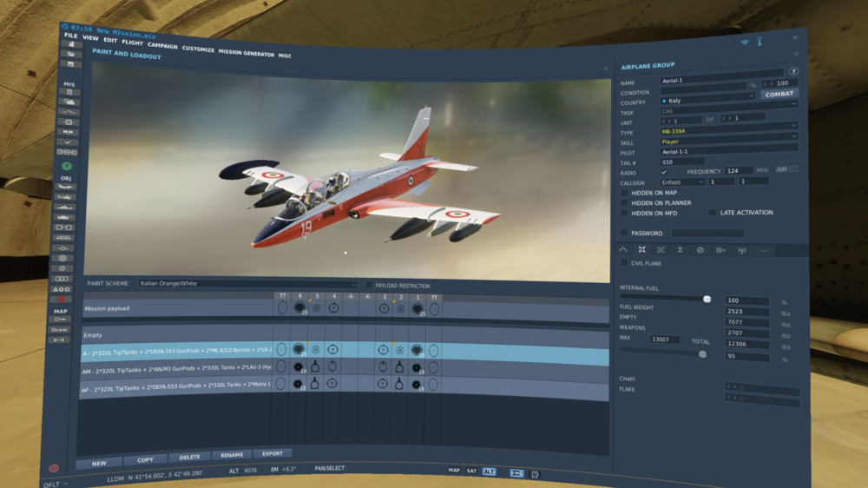Viewport: 868px width, 488px height.
Task: Click the COMBAT button
Action: 779,94
